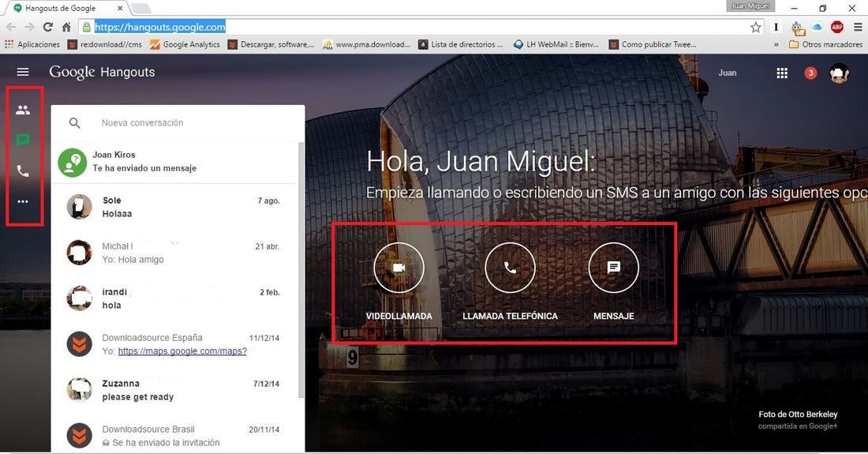Viewport: 868px width, 454px height.
Task: Click the Downloadsource Brasil avatar
Action: pyautogui.click(x=79, y=436)
